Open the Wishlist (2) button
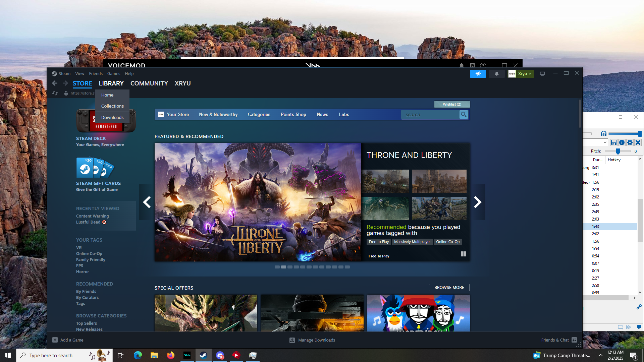 point(452,104)
